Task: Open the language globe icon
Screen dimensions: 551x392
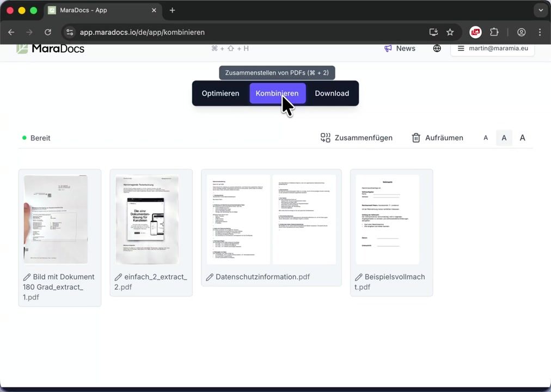Action: coord(437,48)
